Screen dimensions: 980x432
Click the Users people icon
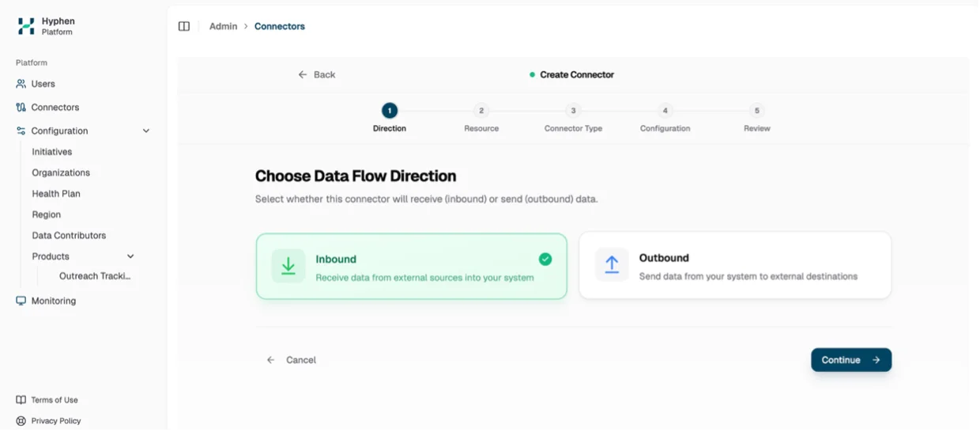pos(21,84)
